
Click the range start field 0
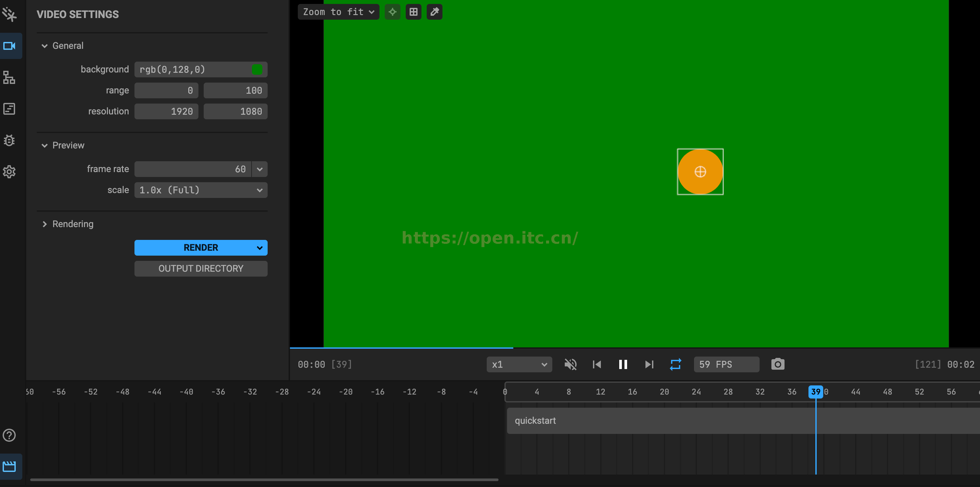coord(166,90)
